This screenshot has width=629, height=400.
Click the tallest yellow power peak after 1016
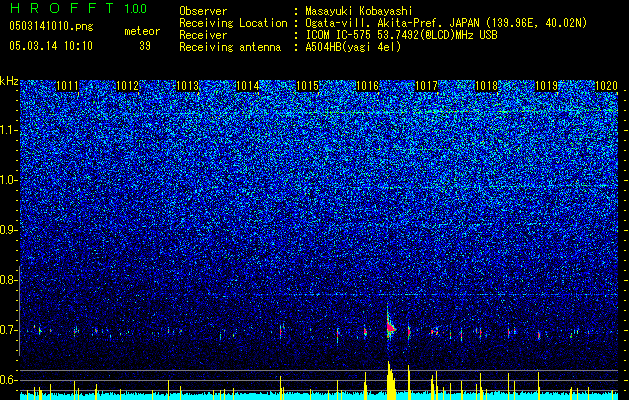click(389, 380)
